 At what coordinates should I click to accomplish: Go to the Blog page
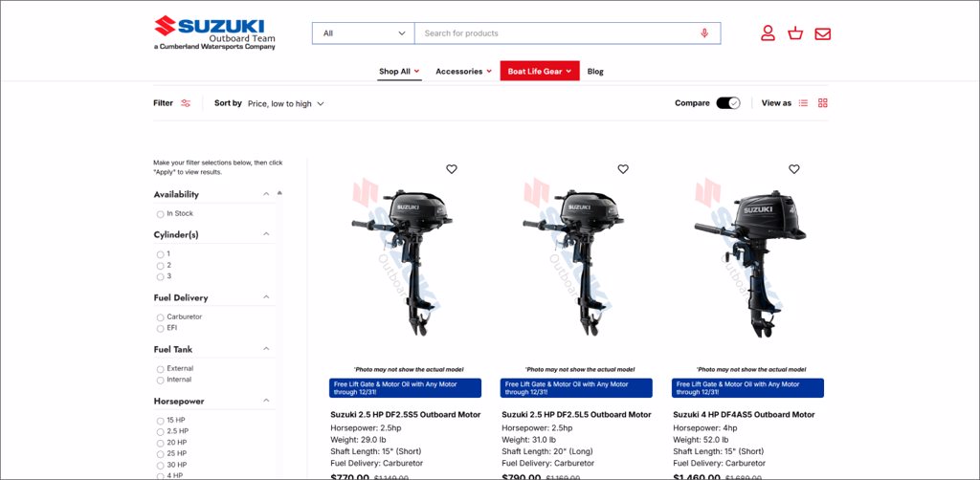click(595, 71)
